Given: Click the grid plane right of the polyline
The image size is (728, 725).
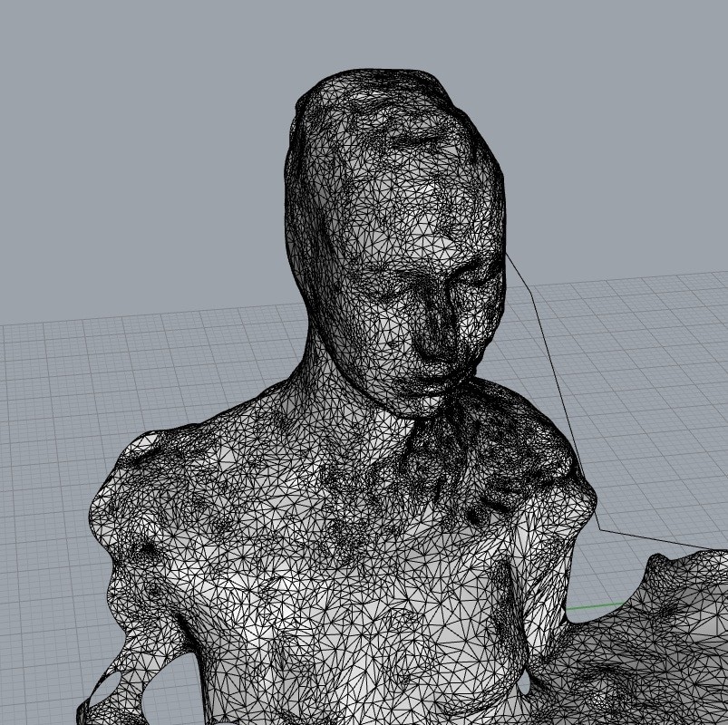Looking at the screenshot, I should pyautogui.click(x=653, y=408).
